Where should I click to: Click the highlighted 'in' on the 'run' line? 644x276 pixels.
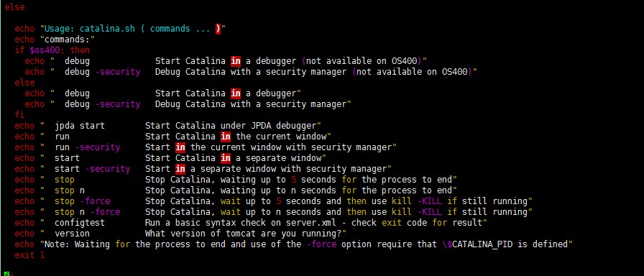coord(226,137)
